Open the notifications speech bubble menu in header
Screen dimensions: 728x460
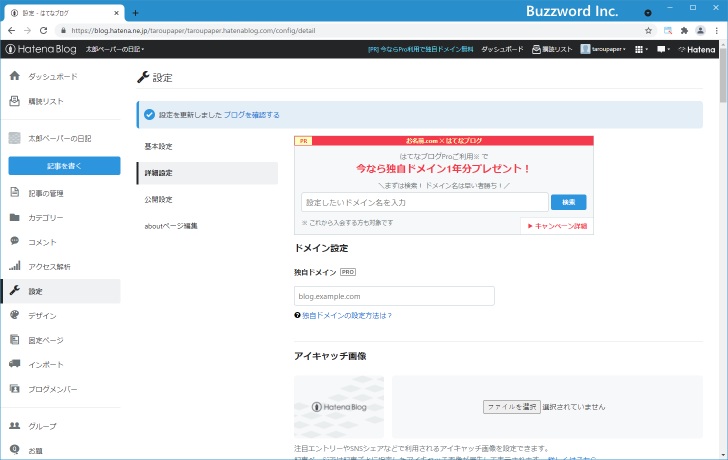tap(663, 49)
